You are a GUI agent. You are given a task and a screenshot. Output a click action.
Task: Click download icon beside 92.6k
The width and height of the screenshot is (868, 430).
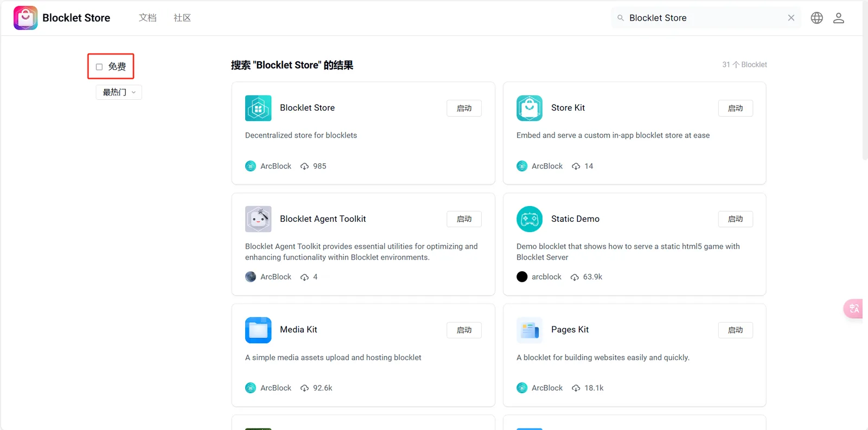[305, 388]
